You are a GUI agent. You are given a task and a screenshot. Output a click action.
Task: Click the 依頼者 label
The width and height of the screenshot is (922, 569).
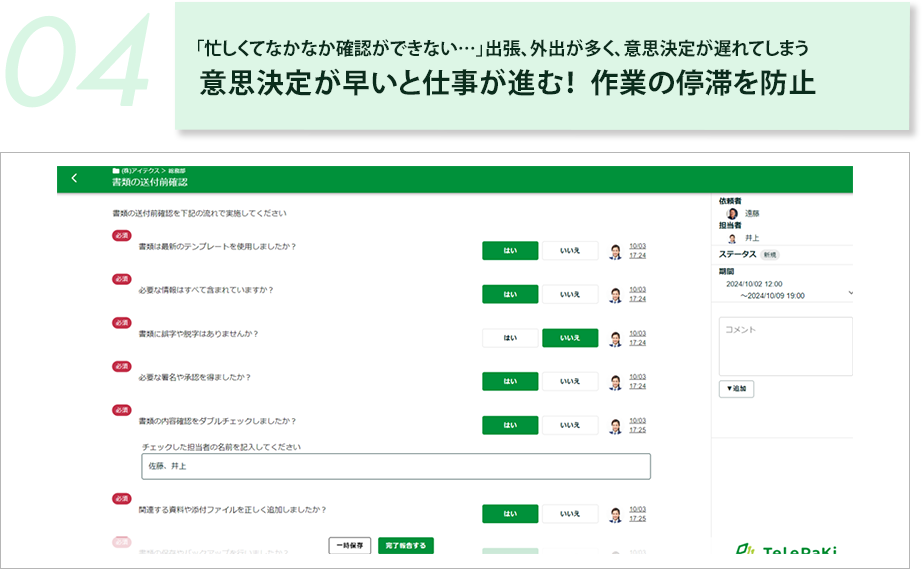(730, 201)
